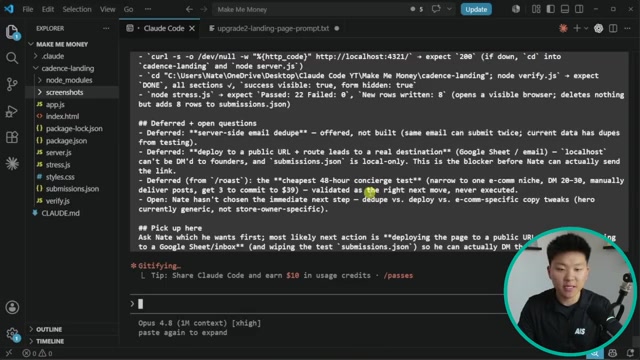
Task: Click the orange Claude icon in editor toolbar
Action: click(563, 28)
